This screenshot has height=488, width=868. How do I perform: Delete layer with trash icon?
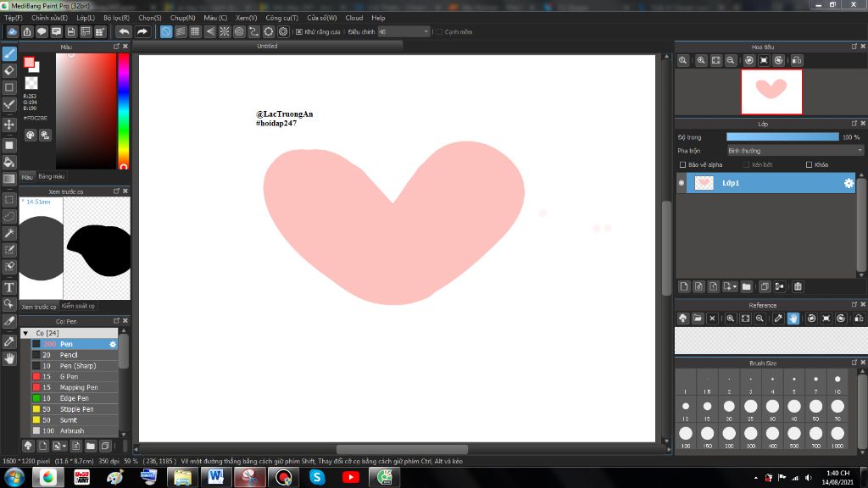[798, 286]
